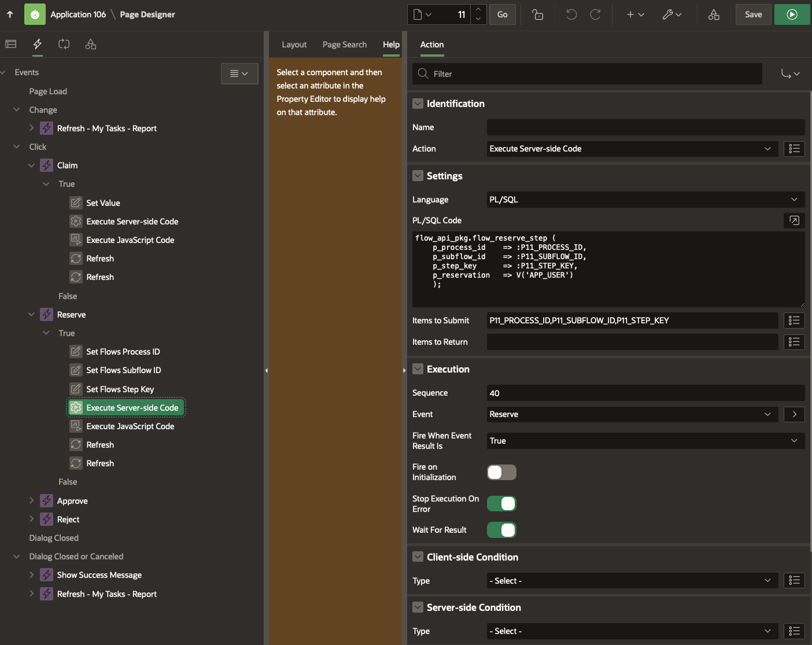Click the Save button
The width and height of the screenshot is (812, 645).
point(753,14)
